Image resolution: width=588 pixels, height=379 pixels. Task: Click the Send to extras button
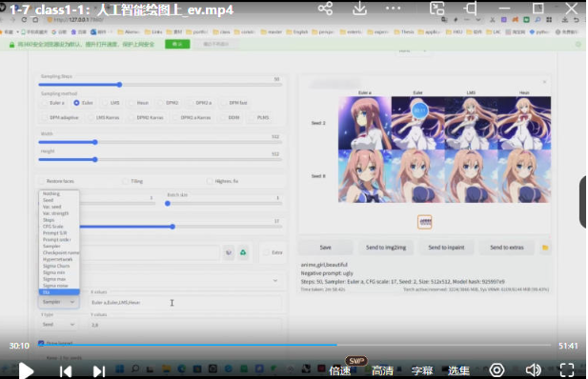coord(507,248)
